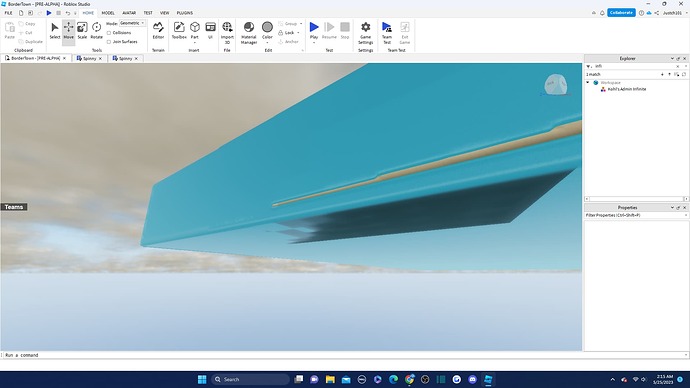Screen dimensions: 690x388
Task: Click the New file icon
Action: point(21,13)
